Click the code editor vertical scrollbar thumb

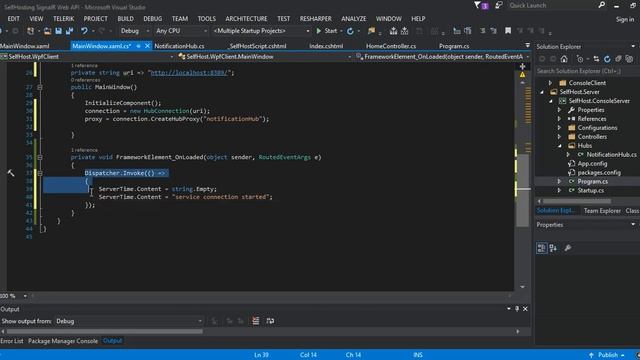[523, 190]
